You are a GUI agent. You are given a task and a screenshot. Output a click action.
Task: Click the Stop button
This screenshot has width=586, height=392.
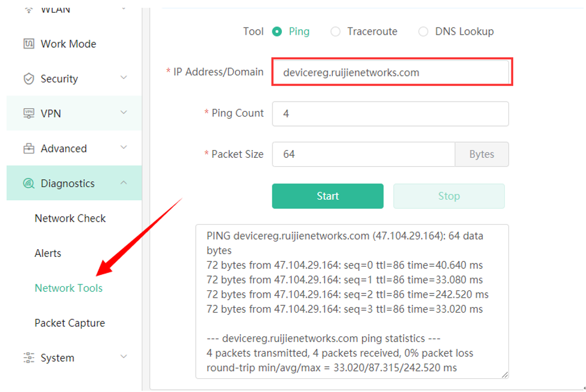pyautogui.click(x=449, y=196)
